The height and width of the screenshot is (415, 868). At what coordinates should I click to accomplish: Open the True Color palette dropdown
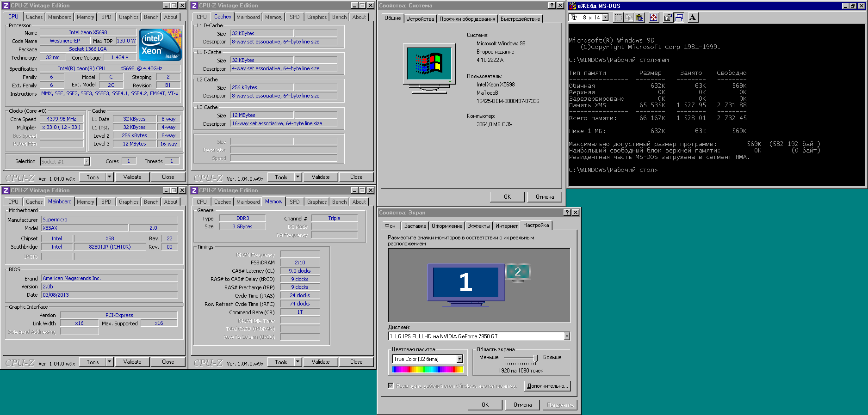459,359
